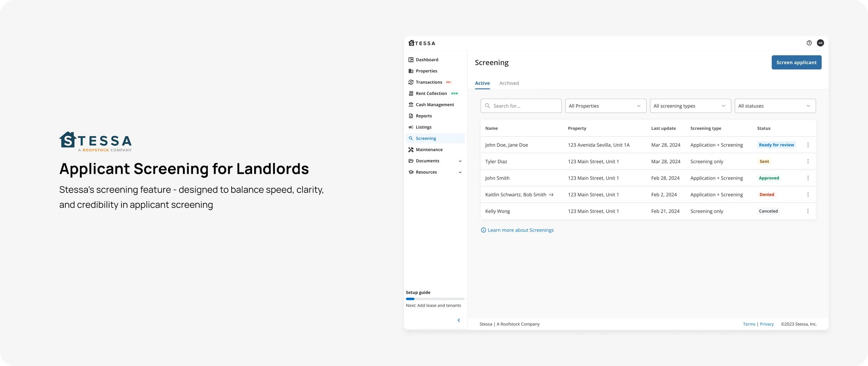The image size is (868, 366).
Task: Click the Feb 2, 2024 date cell
Action: tap(664, 195)
